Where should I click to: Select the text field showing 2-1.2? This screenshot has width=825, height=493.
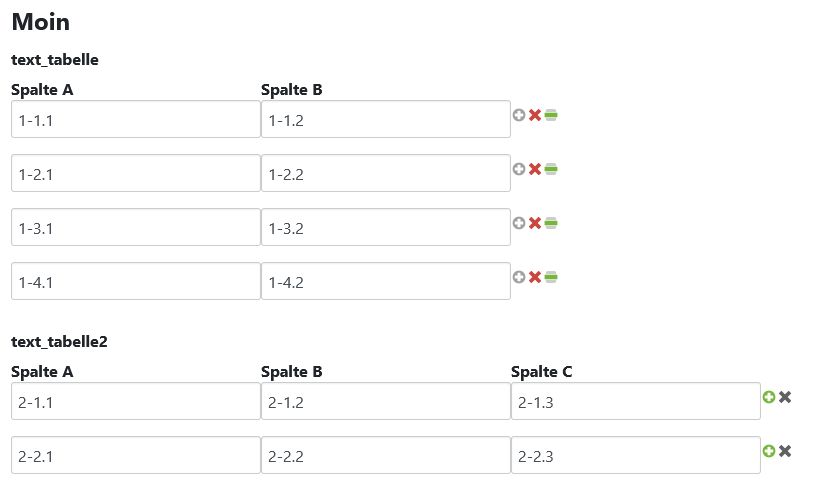pos(385,402)
